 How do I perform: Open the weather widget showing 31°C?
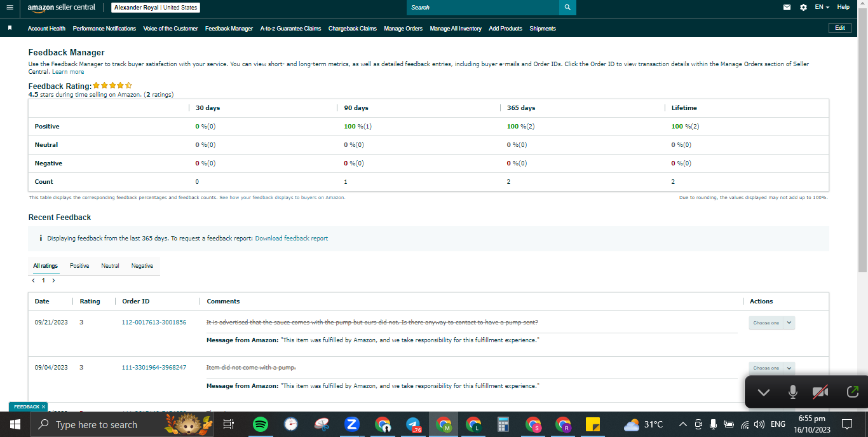click(x=644, y=424)
